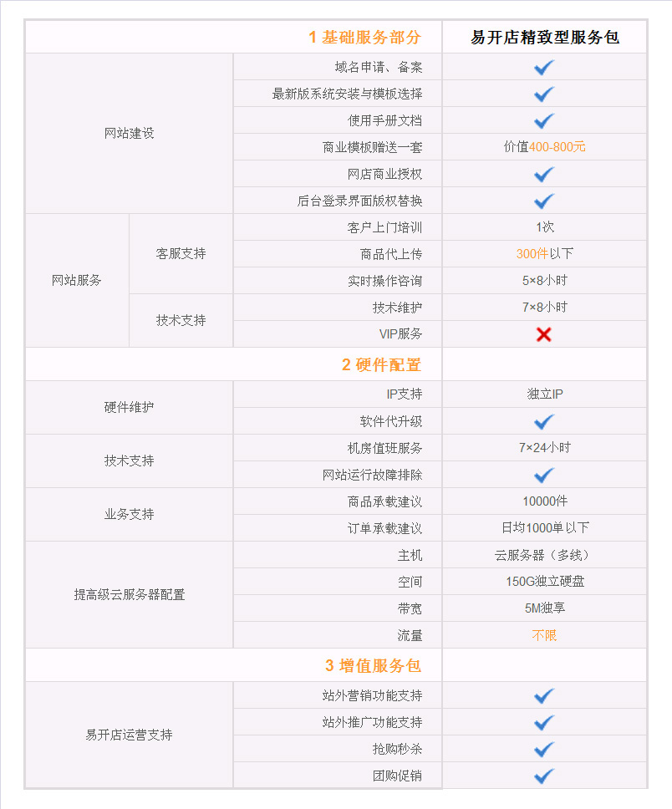Click the 提高级云服务器配置 category cell
Screen dimensions: 672x809
click(130, 595)
